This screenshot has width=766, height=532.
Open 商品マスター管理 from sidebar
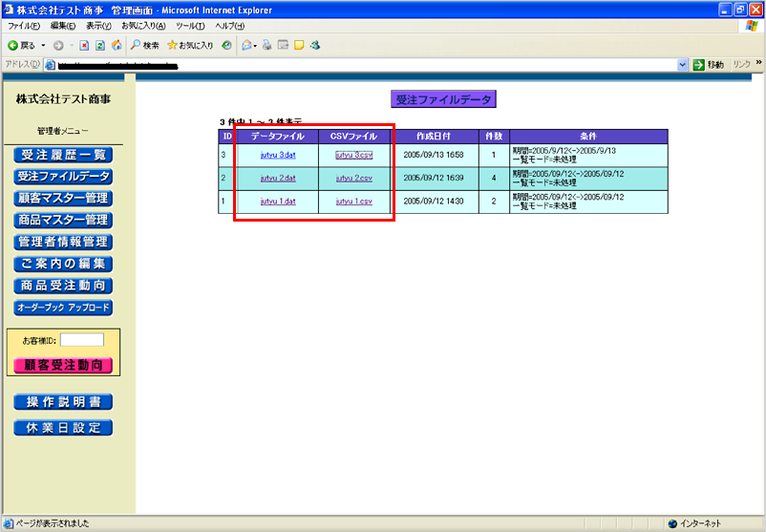pos(63,220)
